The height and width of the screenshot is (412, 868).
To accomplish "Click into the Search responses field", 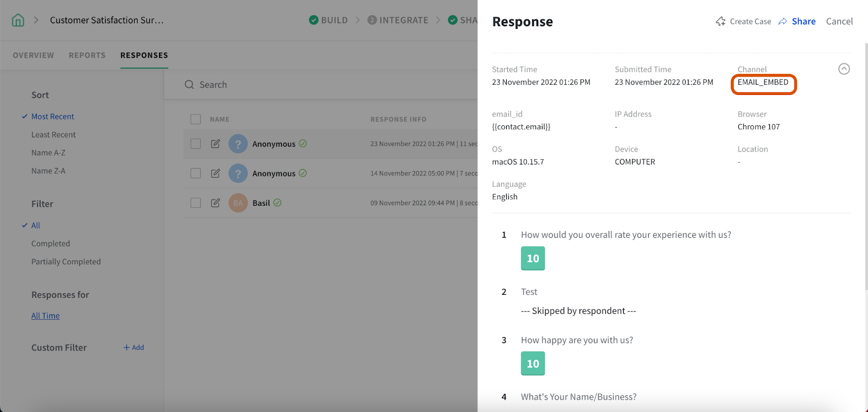I will click(x=325, y=85).
